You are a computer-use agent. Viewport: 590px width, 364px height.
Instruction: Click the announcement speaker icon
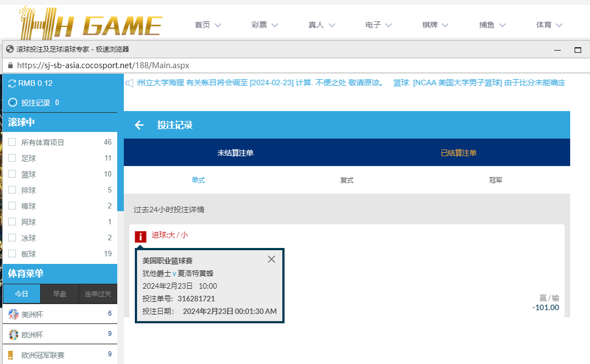(129, 82)
